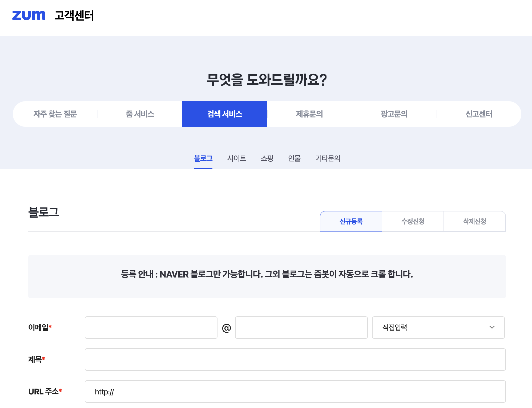
Task: Select the 자주 찾는 질문 tab
Action: tap(55, 114)
